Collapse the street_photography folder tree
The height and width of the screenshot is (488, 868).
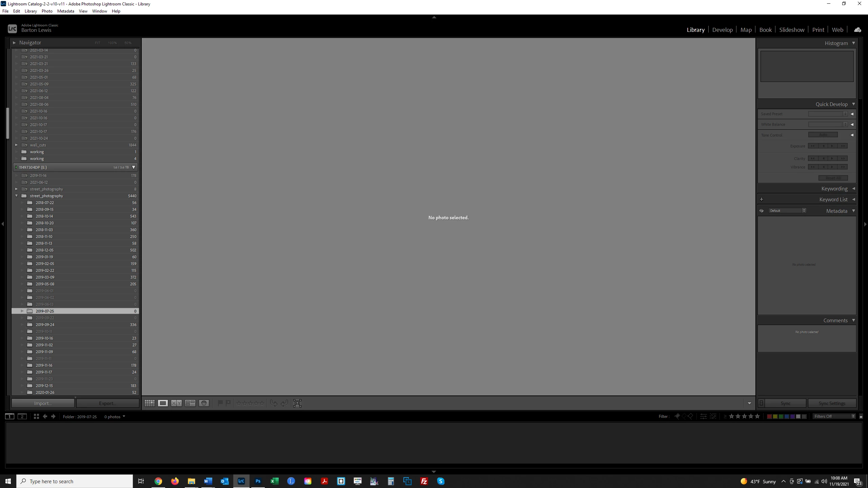pyautogui.click(x=16, y=196)
